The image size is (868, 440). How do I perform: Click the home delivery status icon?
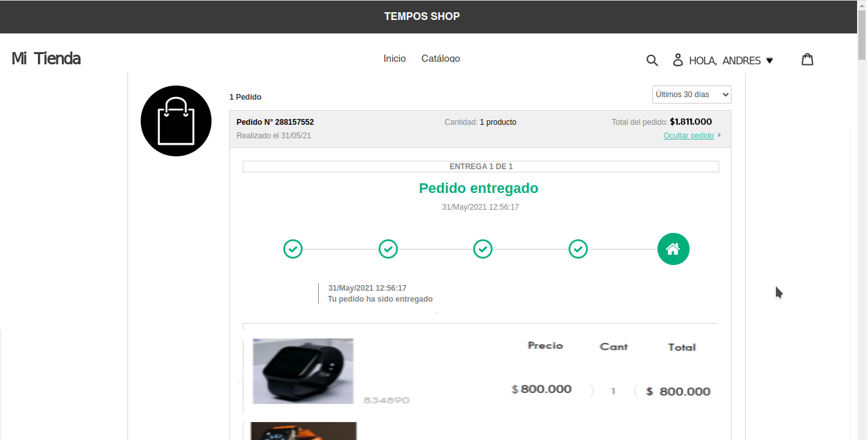[673, 249]
